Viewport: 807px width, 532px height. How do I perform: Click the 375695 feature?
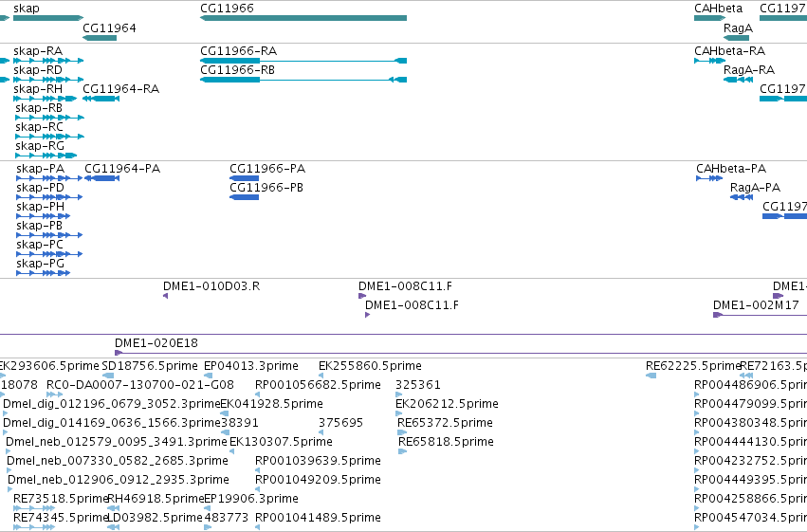pyautogui.click(x=321, y=432)
